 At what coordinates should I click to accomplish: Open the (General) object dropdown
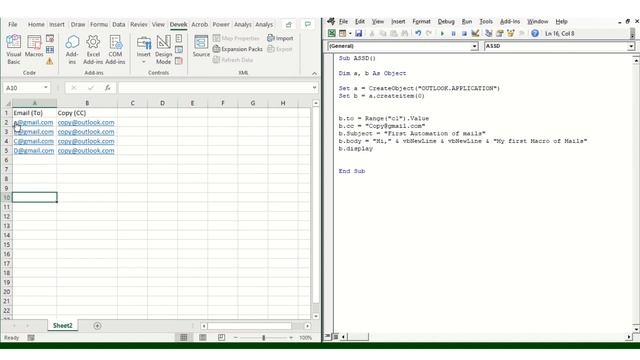[x=474, y=47]
